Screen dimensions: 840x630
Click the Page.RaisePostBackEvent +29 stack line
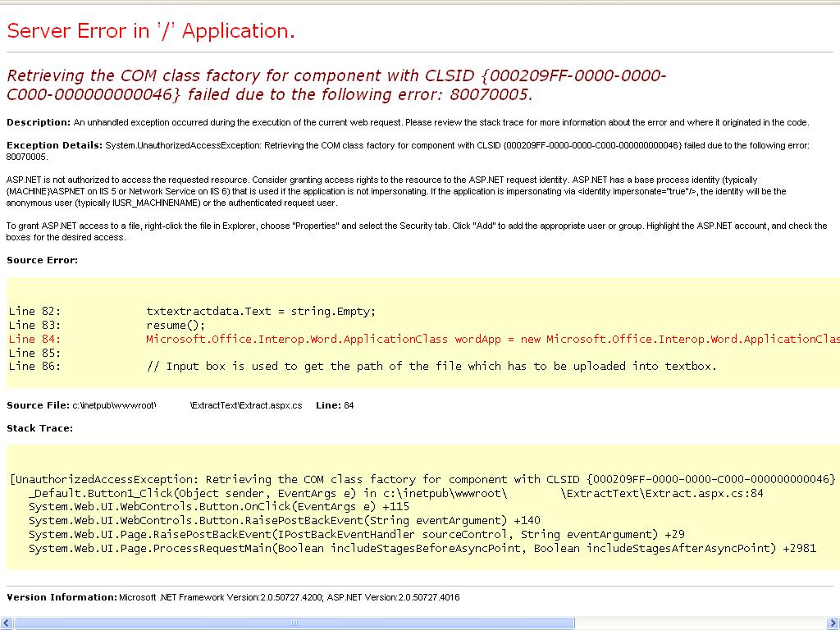(356, 535)
